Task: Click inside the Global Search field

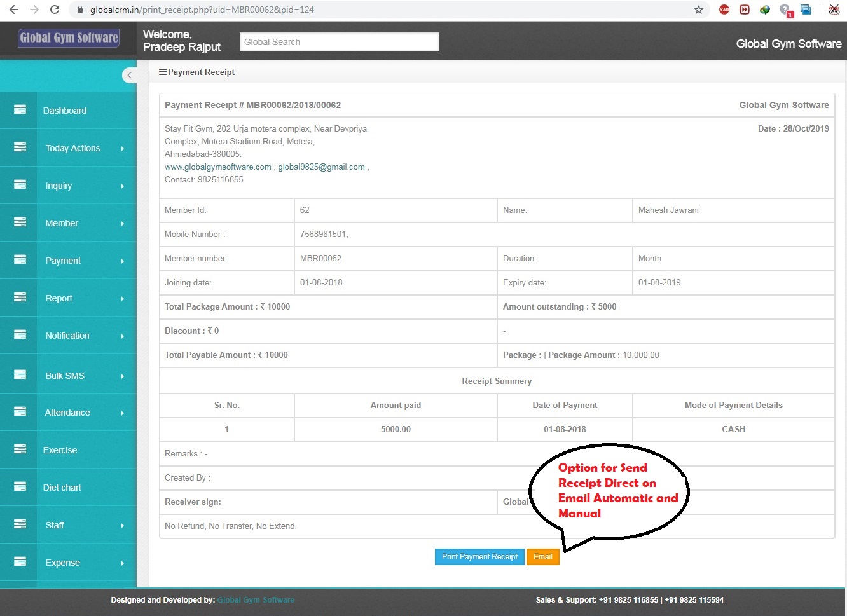Action: click(x=339, y=42)
